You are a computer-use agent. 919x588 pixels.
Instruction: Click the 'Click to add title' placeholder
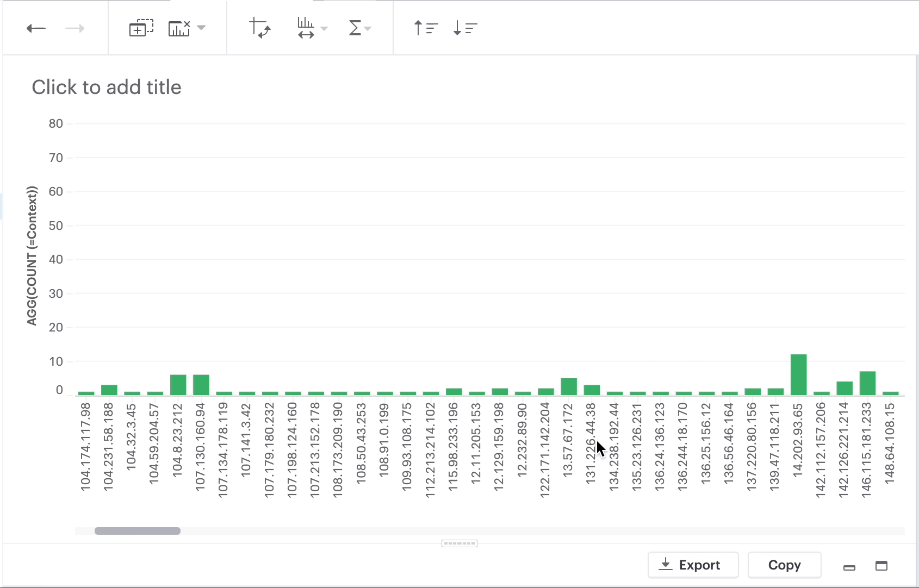tap(107, 87)
